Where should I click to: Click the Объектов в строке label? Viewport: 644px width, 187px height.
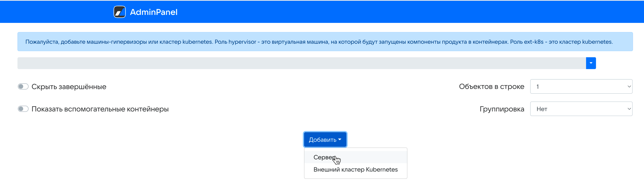pyautogui.click(x=491, y=87)
